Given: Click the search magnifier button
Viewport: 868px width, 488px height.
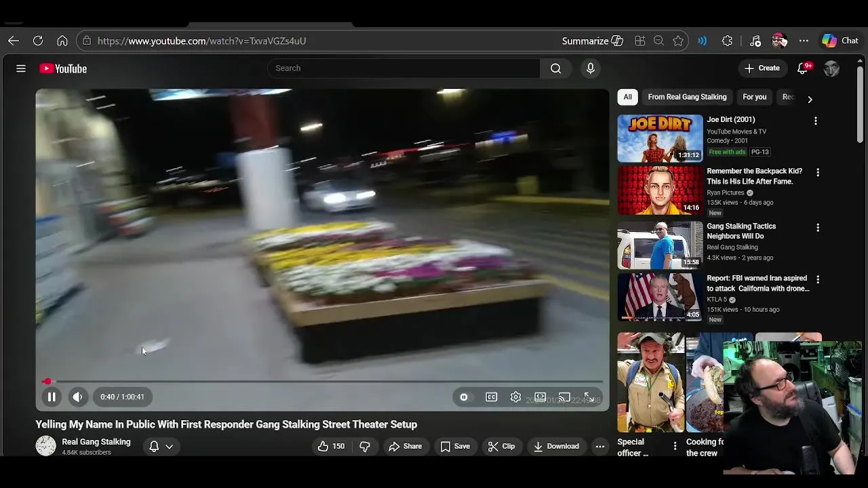Looking at the screenshot, I should 555,68.
